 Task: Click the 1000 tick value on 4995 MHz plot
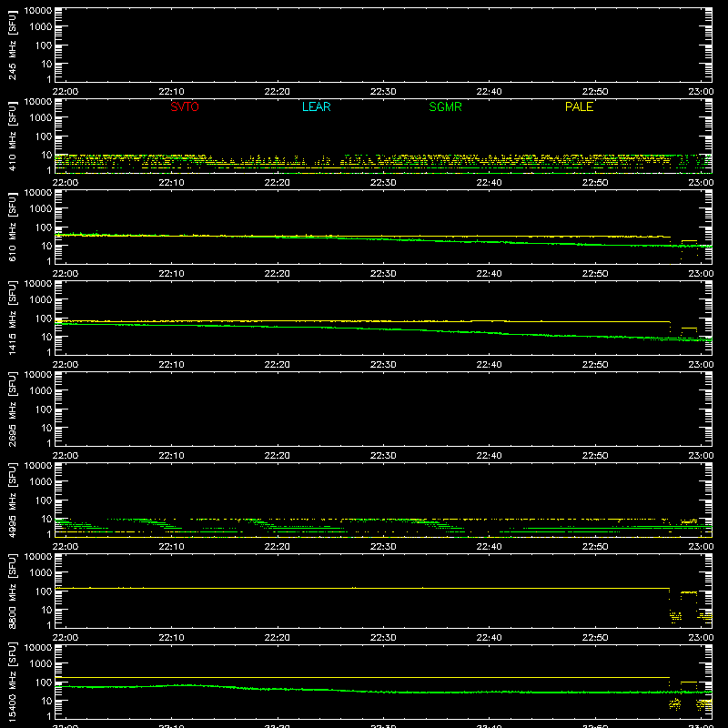(x=41, y=482)
